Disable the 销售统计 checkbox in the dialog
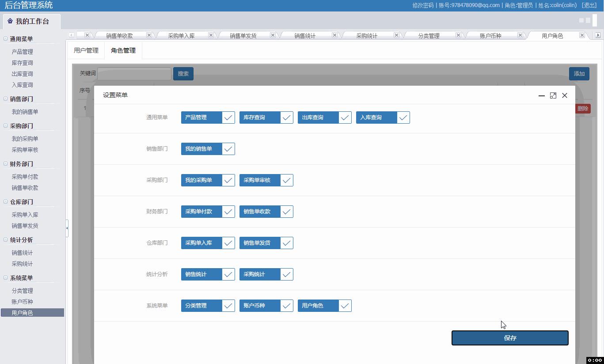 pyautogui.click(x=228, y=274)
